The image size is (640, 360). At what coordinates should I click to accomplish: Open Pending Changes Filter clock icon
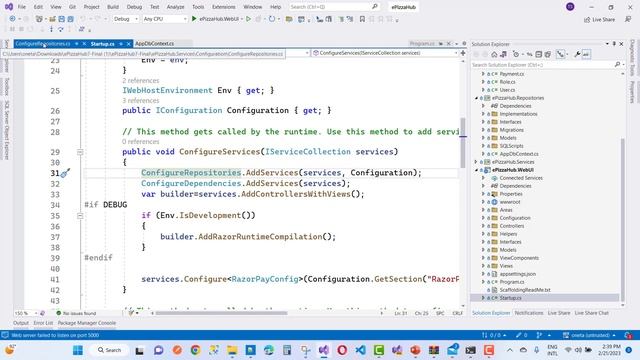(516, 54)
